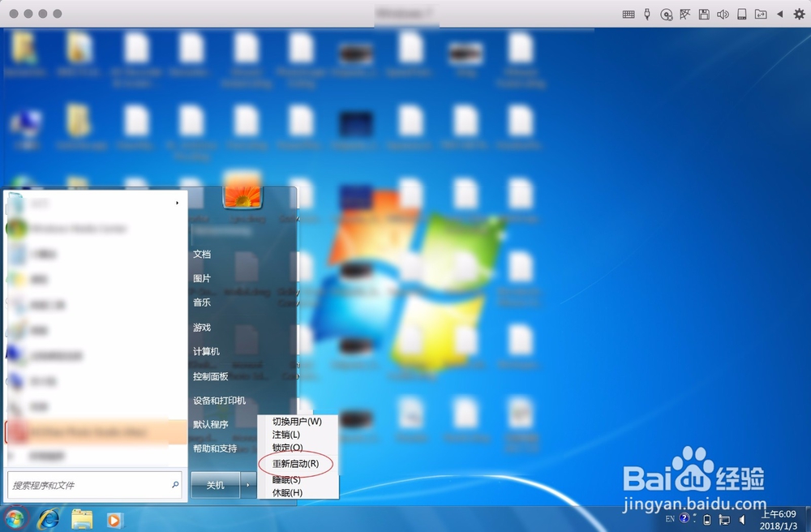
Task: Click the network computer icon in system tray
Action: pos(724,520)
